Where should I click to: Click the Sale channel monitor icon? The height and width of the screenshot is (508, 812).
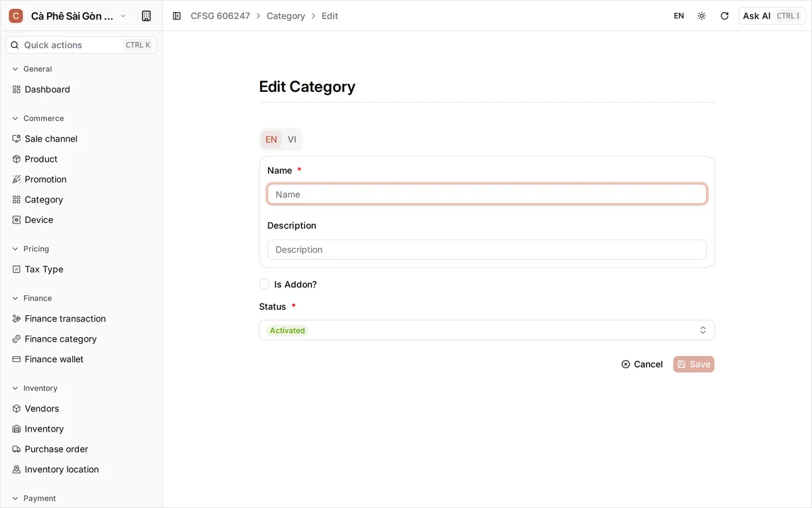pyautogui.click(x=17, y=138)
